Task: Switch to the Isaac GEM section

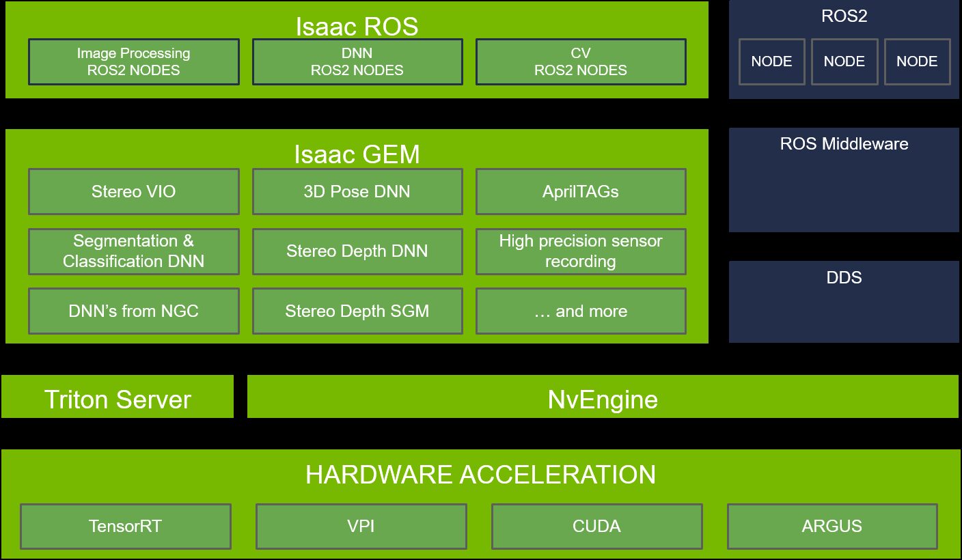Action: [x=357, y=154]
